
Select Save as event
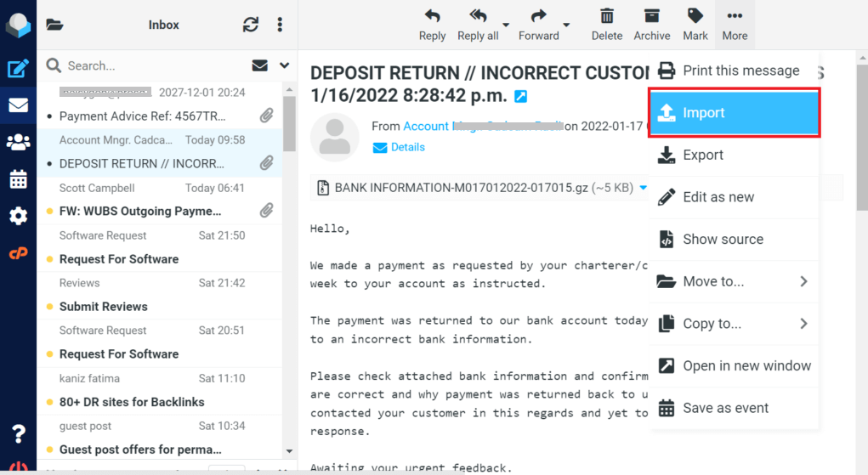point(734,408)
